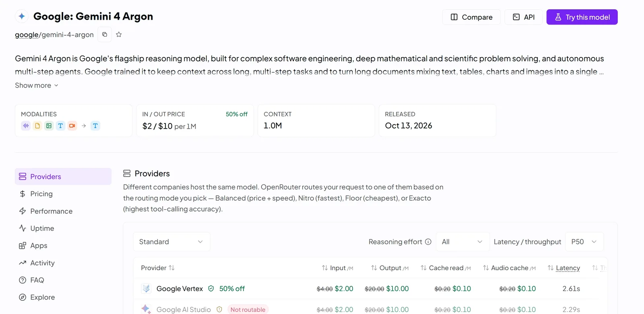Viewport: 644px width, 314px height.
Task: Open the Reasoning effort All dropdown
Action: (x=463, y=242)
